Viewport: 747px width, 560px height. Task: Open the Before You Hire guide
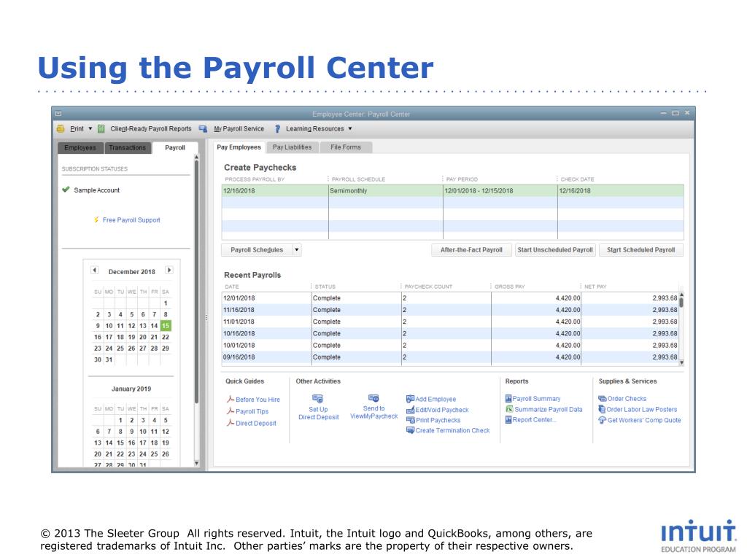(258, 400)
